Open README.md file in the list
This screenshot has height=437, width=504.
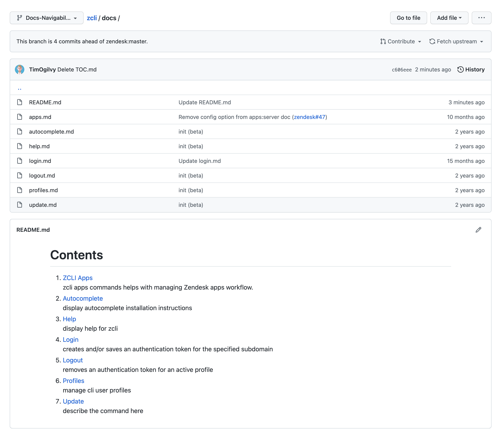click(x=45, y=103)
